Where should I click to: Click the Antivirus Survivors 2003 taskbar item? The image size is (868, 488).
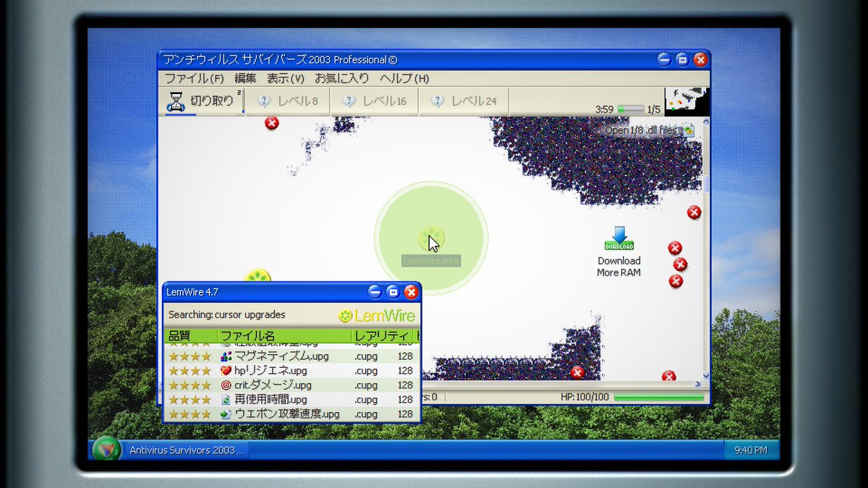(x=187, y=450)
